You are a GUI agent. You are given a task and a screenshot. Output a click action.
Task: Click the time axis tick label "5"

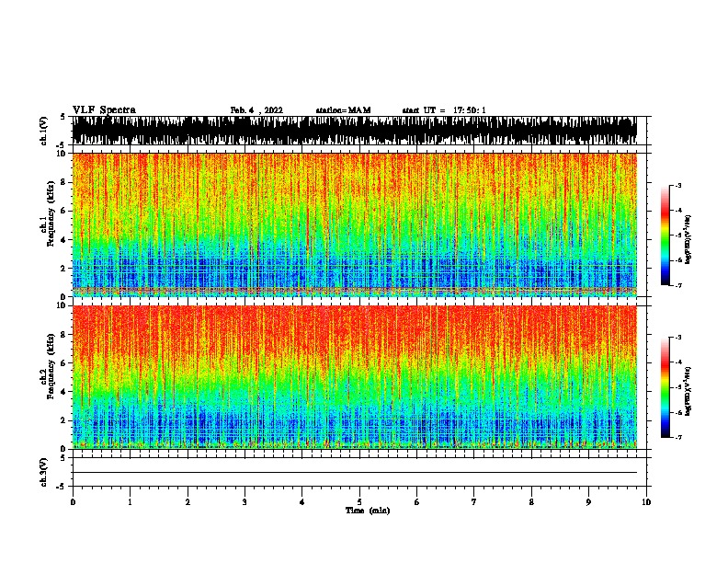click(x=359, y=502)
